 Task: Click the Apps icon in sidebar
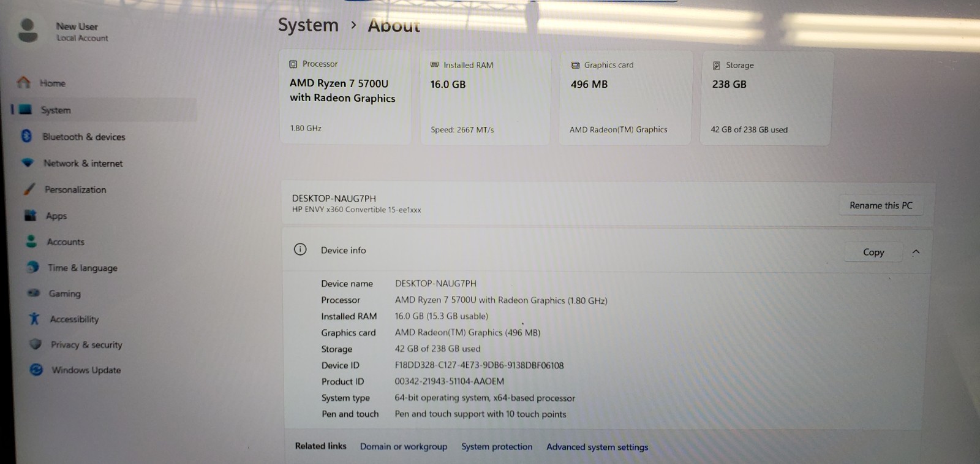(30, 215)
